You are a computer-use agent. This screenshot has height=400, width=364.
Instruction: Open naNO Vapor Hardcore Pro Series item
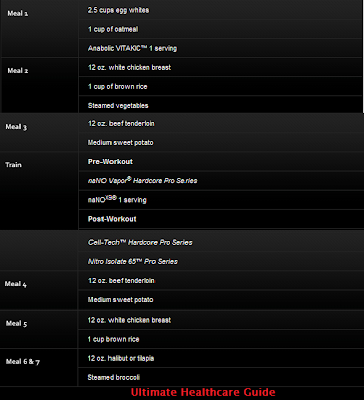point(142,181)
